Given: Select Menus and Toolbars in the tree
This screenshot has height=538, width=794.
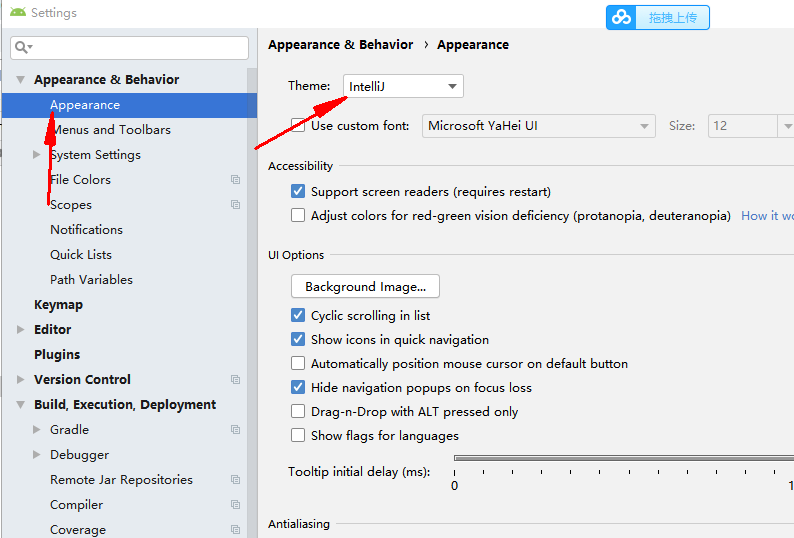Looking at the screenshot, I should (110, 130).
